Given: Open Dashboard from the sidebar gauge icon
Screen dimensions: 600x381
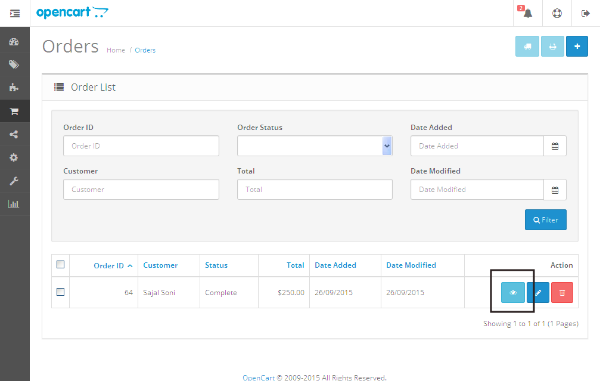Looking at the screenshot, I should pyautogui.click(x=14, y=42).
